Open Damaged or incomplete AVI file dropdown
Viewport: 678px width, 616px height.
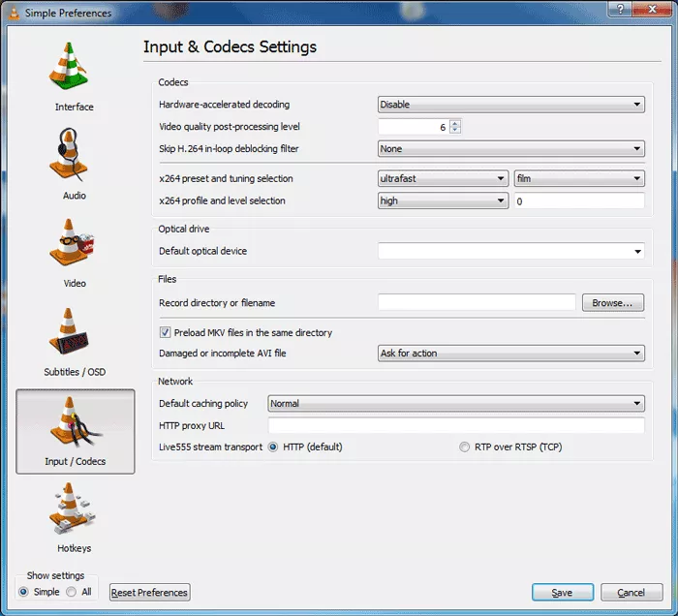pyautogui.click(x=511, y=354)
